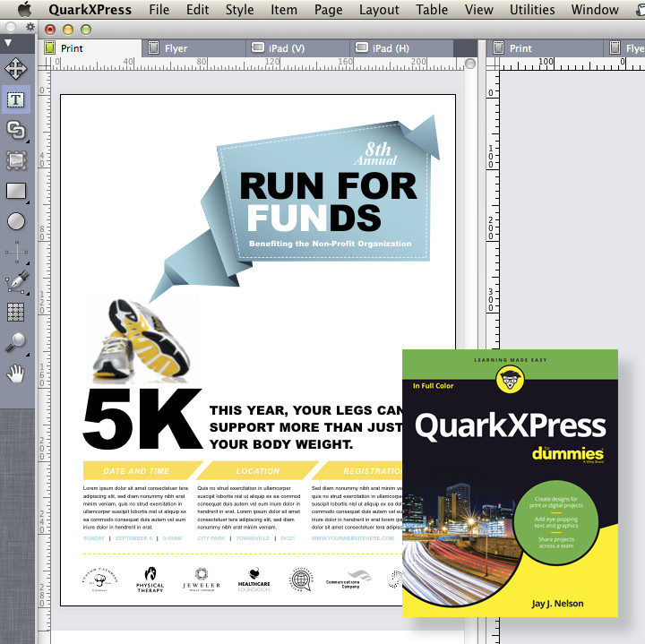Select the Oval Box tool
645x644 pixels.
click(16, 221)
